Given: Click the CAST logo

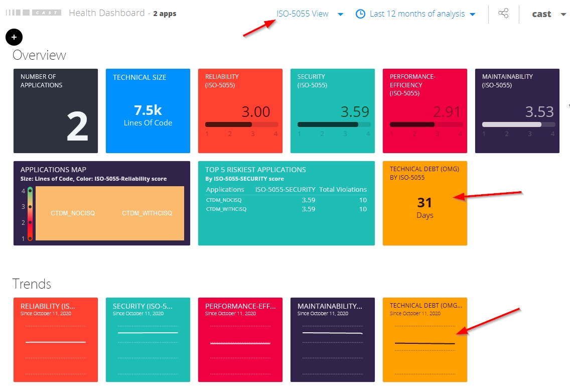Looking at the screenshot, I should tap(33, 13).
